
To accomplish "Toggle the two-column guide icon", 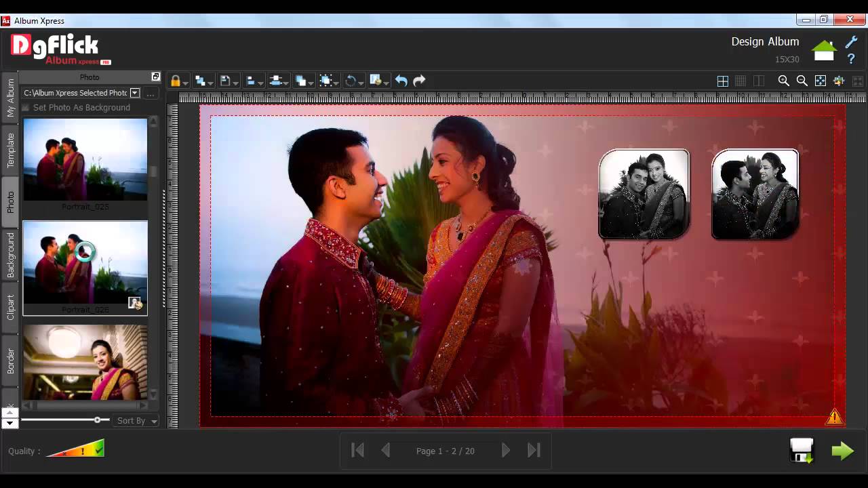I will 759,81.
